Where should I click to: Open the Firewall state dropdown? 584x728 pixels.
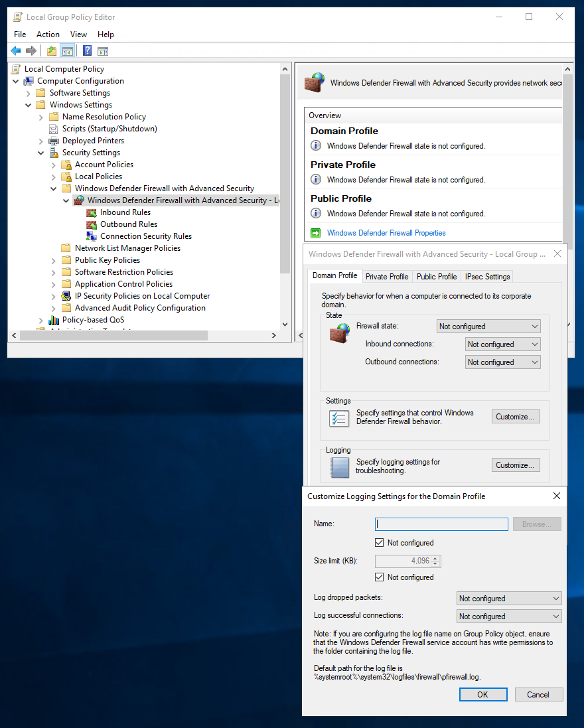tap(488, 327)
